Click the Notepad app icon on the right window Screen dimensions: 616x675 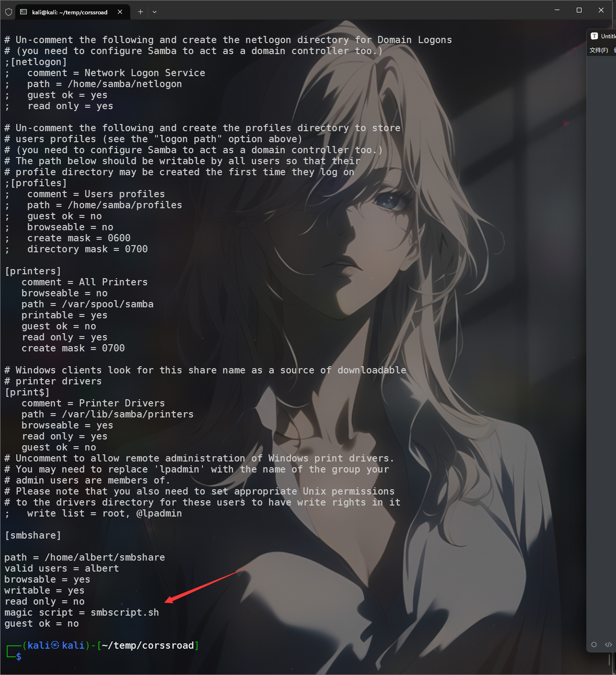595,35
